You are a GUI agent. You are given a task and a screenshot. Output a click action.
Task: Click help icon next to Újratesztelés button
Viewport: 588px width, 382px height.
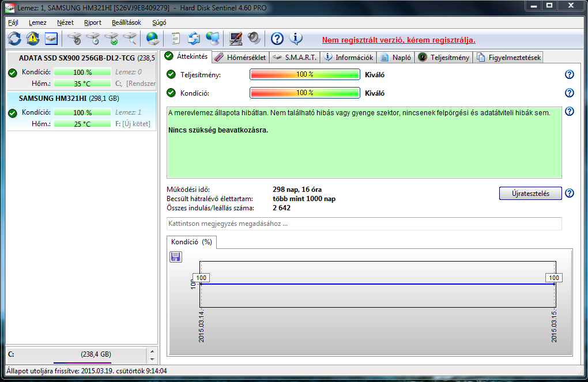coord(569,194)
